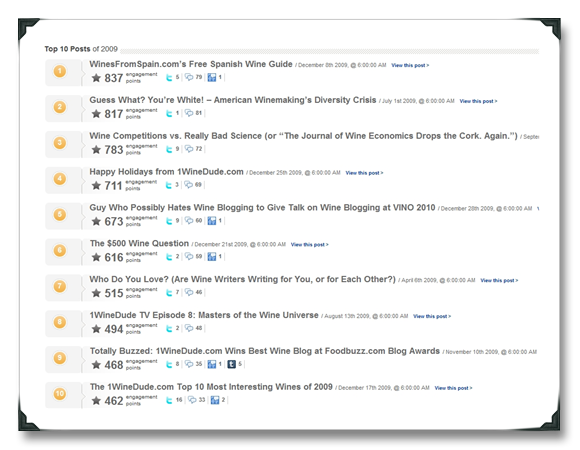
Task: Click the 783 engagement points score
Action: [114, 150]
